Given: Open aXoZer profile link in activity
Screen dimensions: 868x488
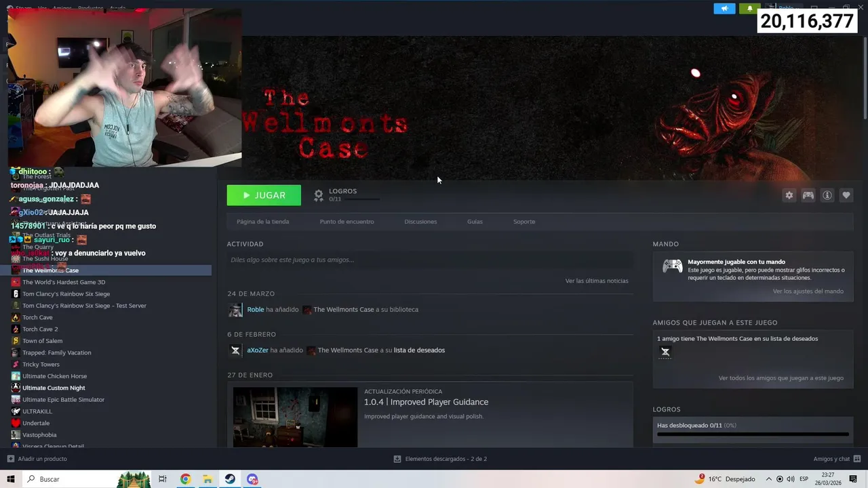Looking at the screenshot, I should (258, 350).
